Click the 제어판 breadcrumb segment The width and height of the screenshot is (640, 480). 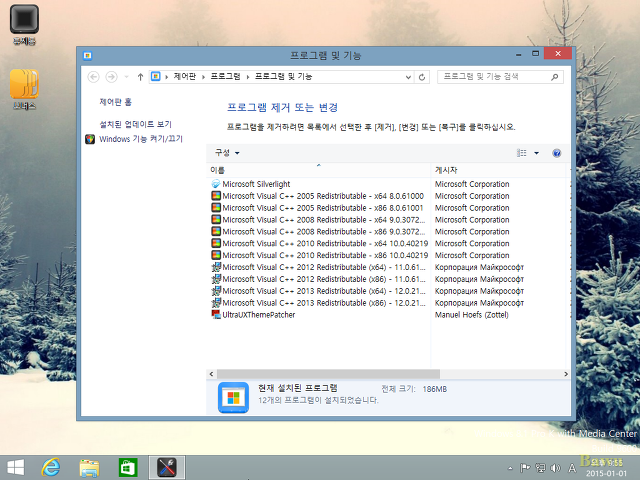[185, 77]
